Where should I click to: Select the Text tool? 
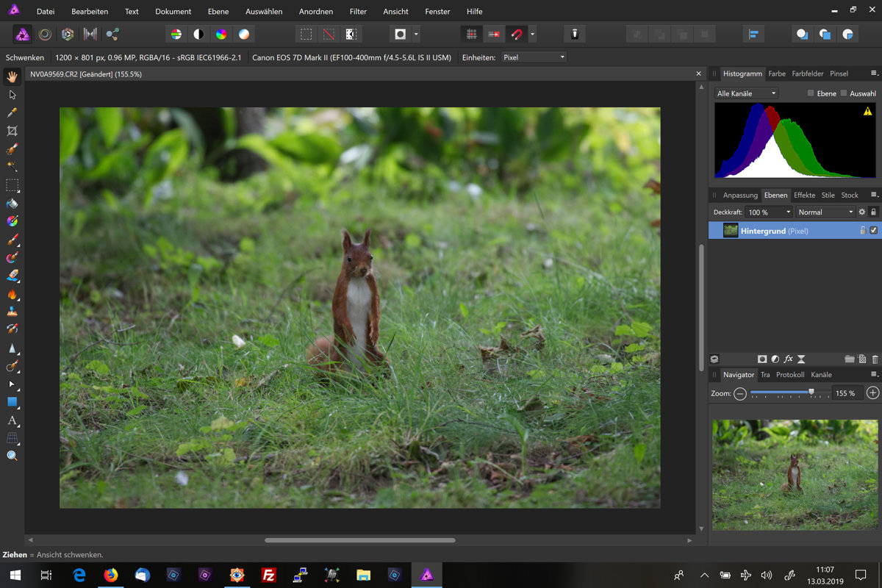pos(12,420)
